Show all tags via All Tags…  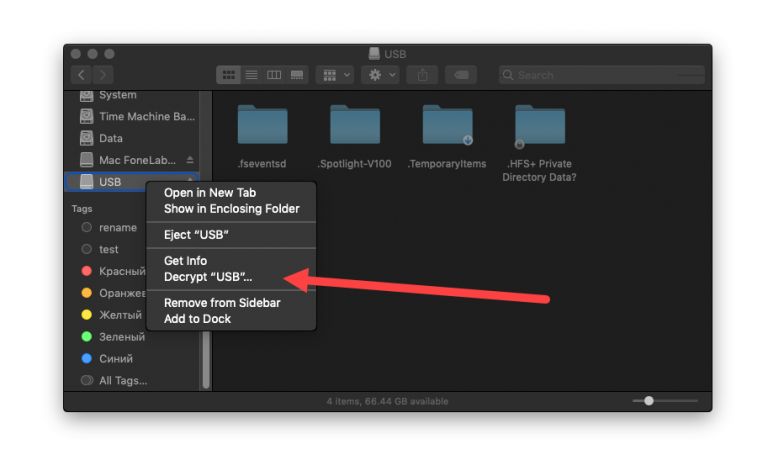[x=122, y=380]
